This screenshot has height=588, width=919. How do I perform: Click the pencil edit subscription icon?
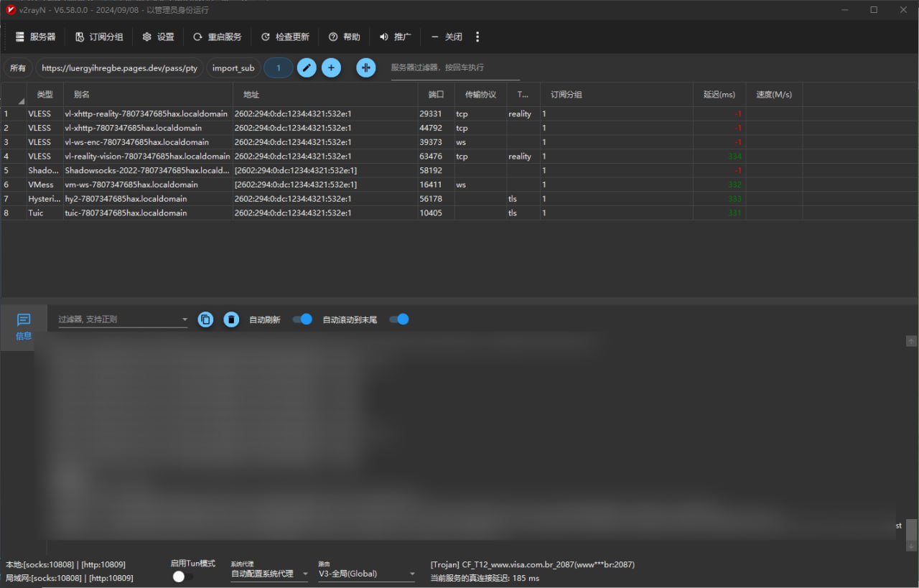pyautogui.click(x=307, y=68)
